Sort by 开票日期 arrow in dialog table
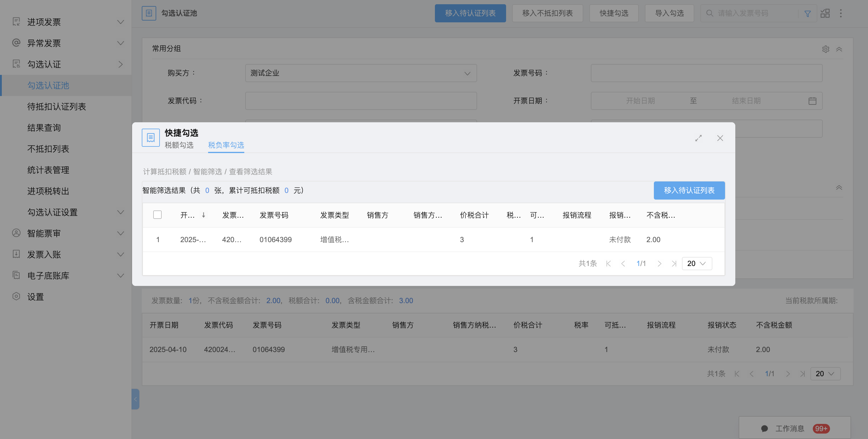 [x=204, y=215]
